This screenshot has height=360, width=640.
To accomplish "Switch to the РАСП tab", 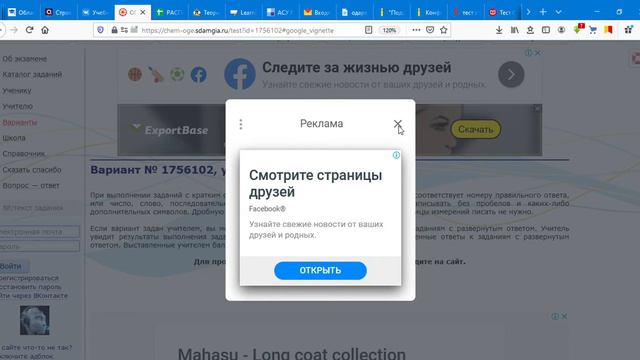I will tap(170, 12).
